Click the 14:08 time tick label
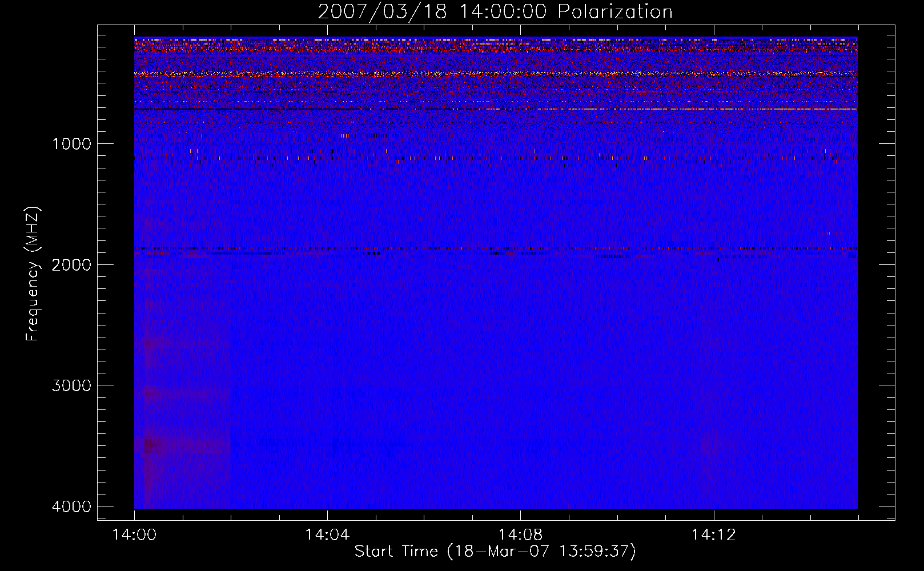The height and width of the screenshot is (571, 924). 520,535
